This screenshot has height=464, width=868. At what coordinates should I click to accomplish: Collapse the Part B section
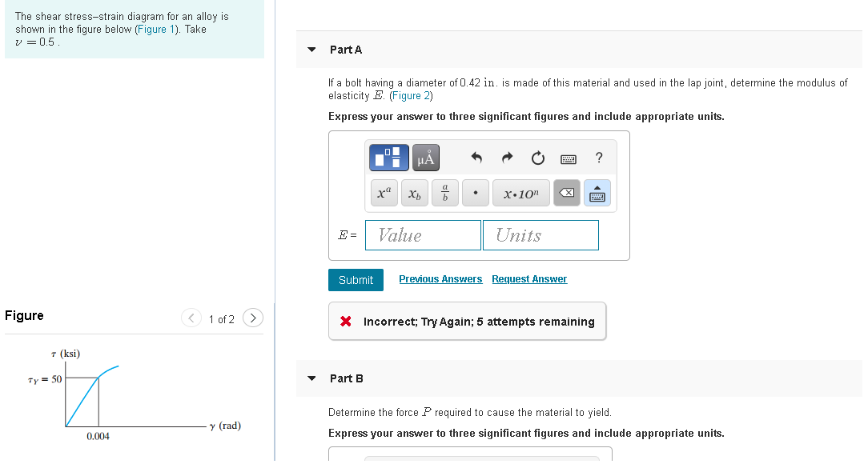click(311, 379)
